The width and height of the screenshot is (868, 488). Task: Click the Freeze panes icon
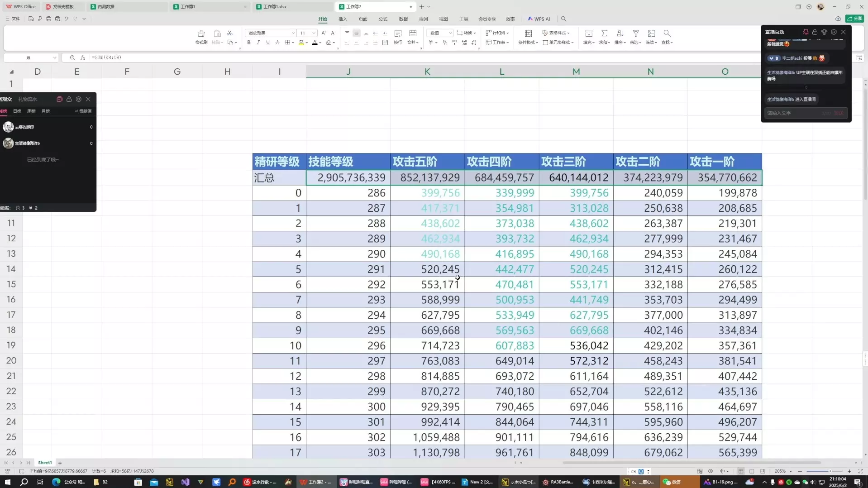point(651,33)
